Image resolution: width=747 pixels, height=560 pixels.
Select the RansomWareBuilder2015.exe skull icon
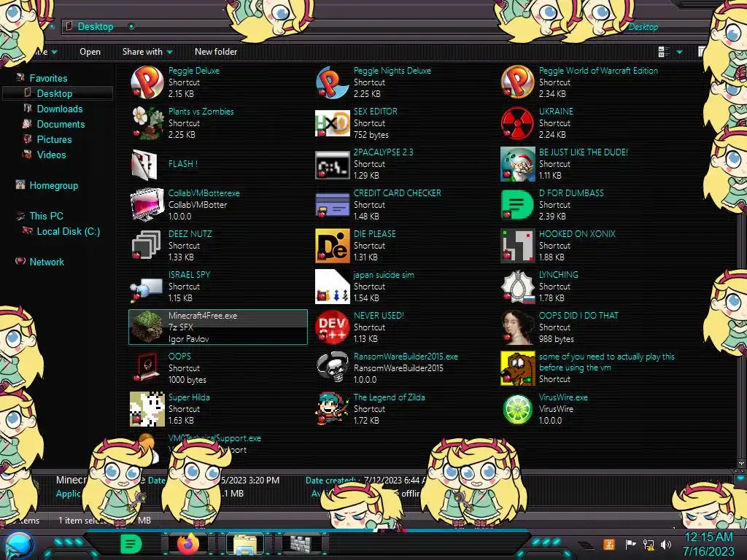tap(333, 367)
